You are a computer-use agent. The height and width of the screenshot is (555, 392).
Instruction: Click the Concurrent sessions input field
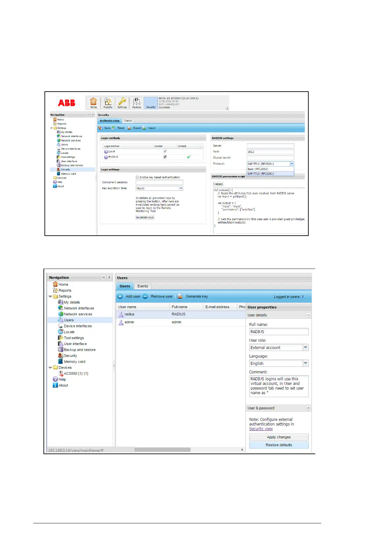[159, 182]
